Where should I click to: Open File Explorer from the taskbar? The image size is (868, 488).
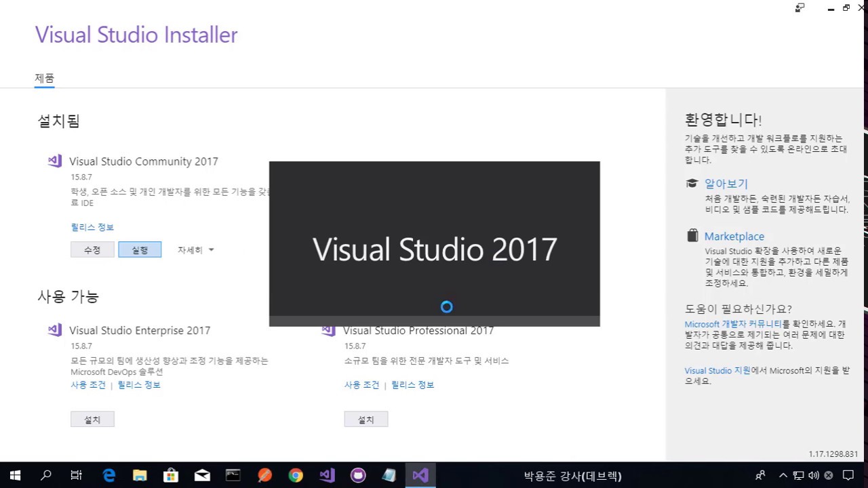[x=140, y=475]
